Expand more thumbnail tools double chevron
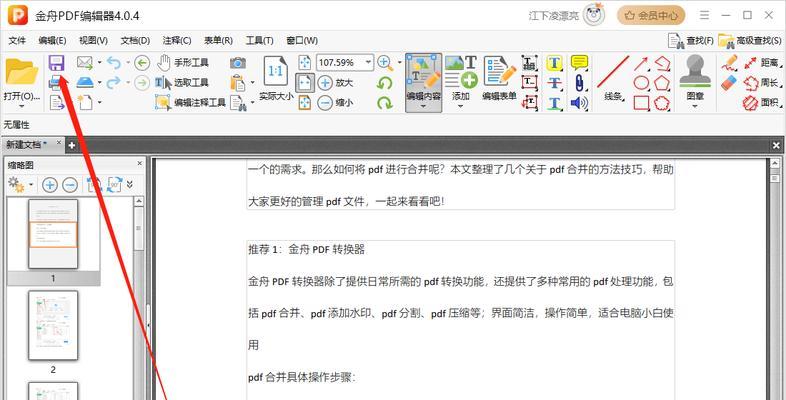This screenshot has width=786, height=400. point(130,184)
